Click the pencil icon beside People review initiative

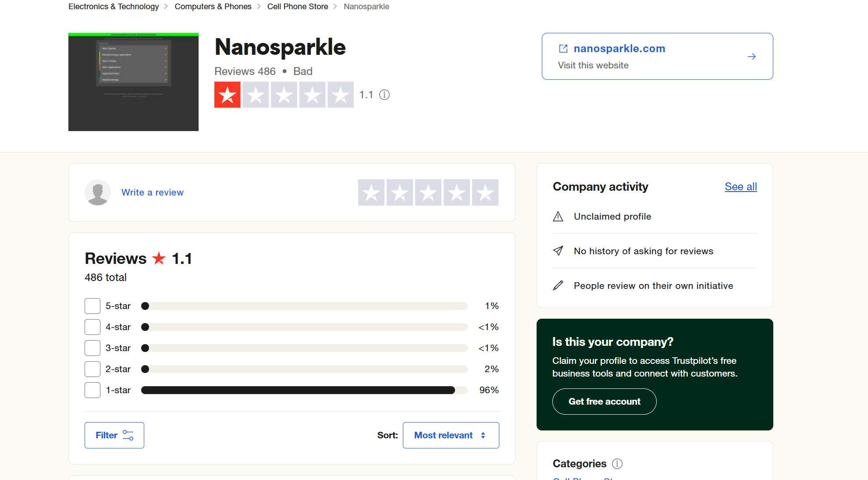coord(558,285)
